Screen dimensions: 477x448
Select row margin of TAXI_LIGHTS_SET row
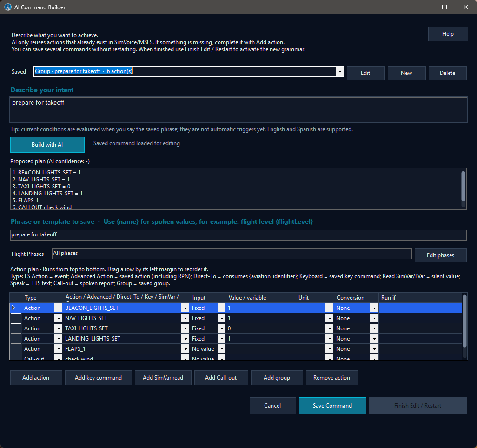tap(16, 328)
